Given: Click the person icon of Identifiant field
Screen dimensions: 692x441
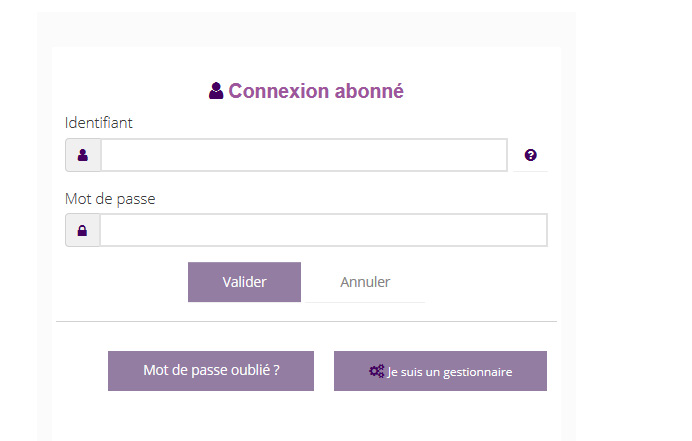Looking at the screenshot, I should click(x=83, y=155).
